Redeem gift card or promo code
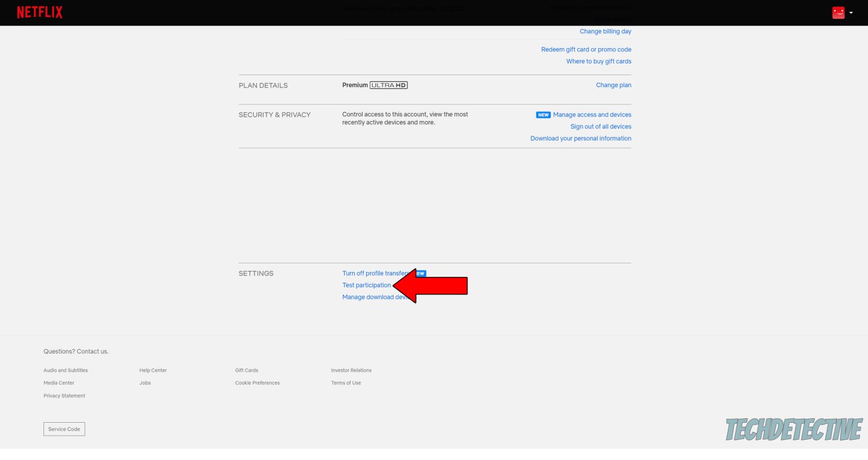868x460 pixels. click(x=585, y=49)
